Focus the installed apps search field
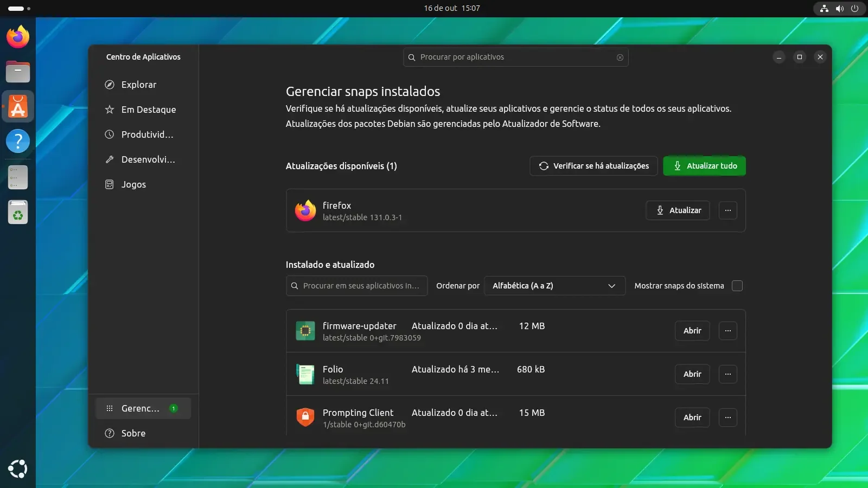868x488 pixels. pyautogui.click(x=356, y=286)
